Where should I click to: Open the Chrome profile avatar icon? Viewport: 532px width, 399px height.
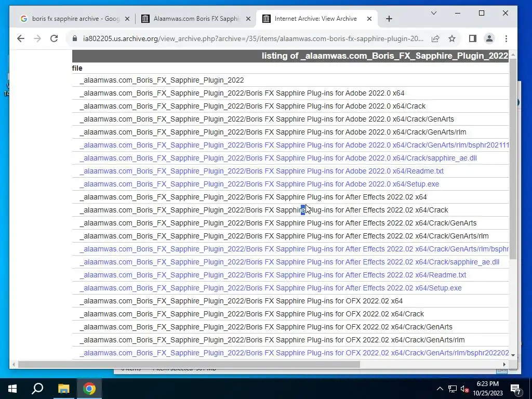[x=489, y=38]
